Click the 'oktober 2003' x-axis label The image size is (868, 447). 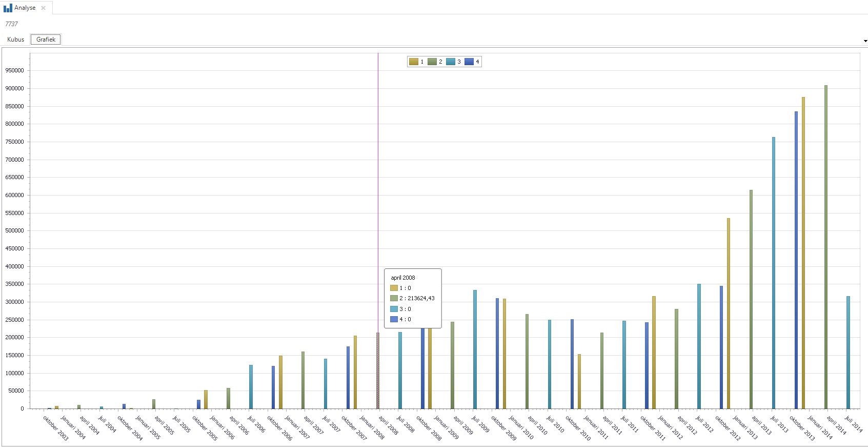coord(55,428)
